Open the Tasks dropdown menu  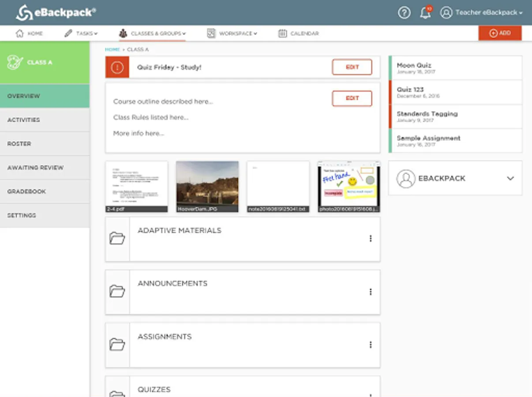coord(95,34)
